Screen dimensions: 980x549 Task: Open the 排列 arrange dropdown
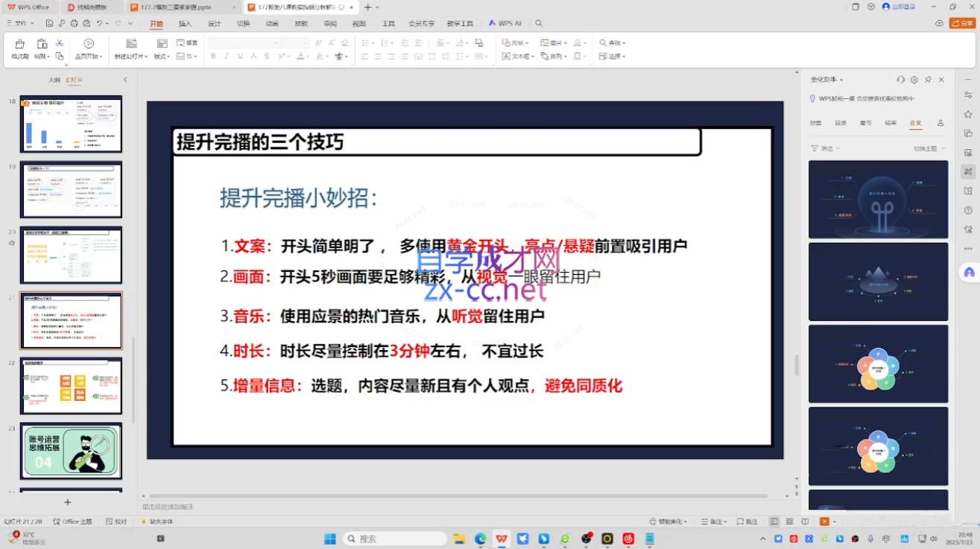click(554, 57)
